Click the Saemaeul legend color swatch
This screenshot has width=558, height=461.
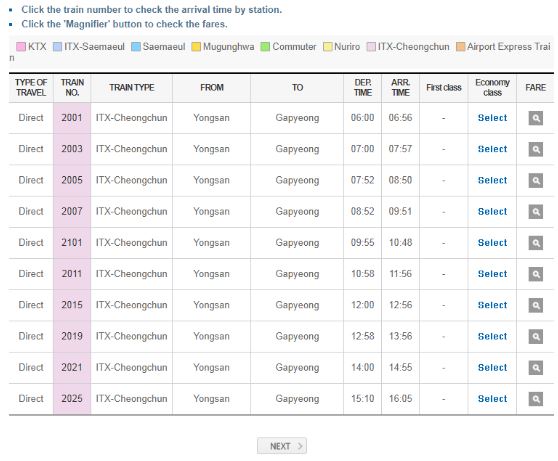[x=136, y=47]
